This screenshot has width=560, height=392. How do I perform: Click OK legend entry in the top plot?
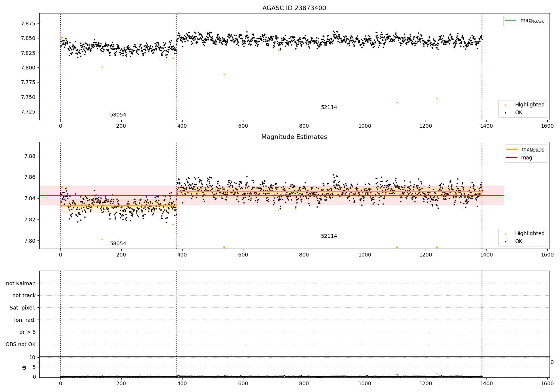(x=519, y=113)
